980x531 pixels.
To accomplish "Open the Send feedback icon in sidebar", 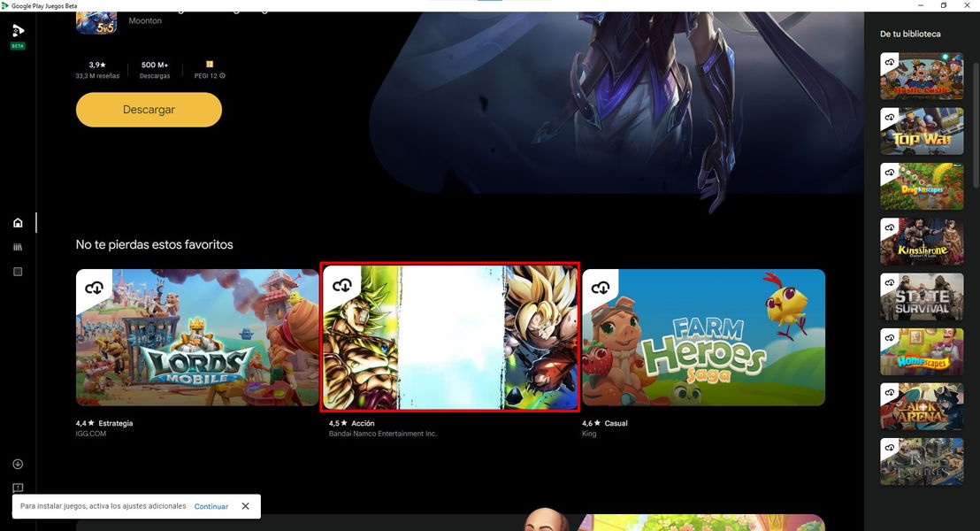I will point(18,488).
